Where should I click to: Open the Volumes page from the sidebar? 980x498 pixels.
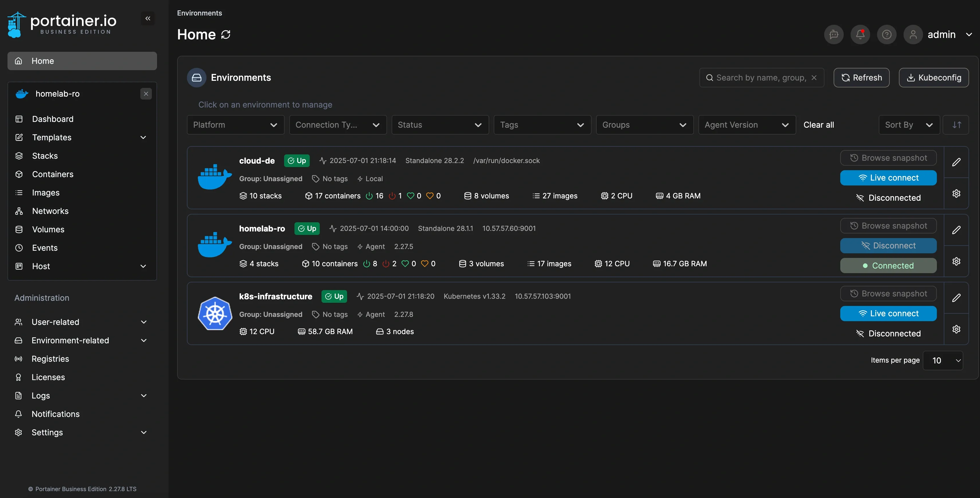pos(48,229)
